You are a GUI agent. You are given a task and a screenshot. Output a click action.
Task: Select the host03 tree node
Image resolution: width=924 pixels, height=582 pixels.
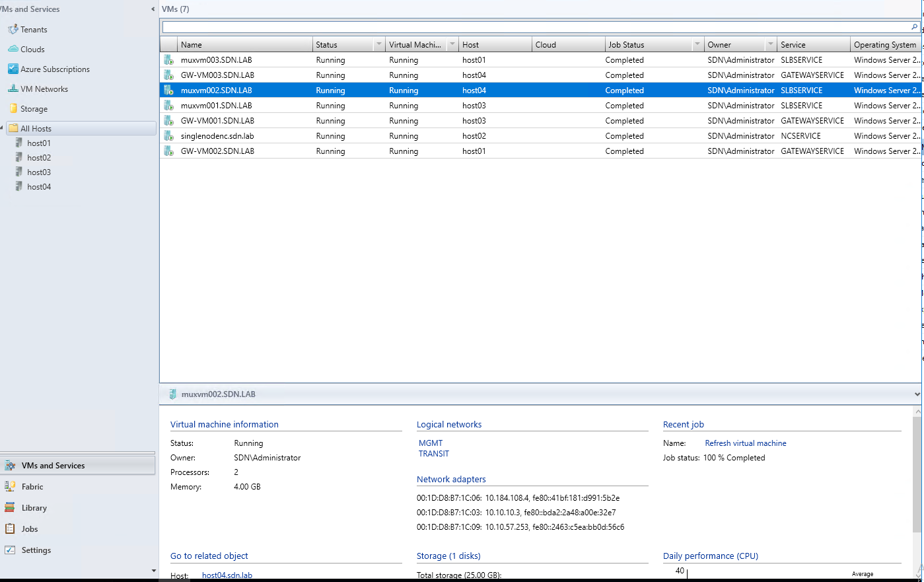coord(39,172)
